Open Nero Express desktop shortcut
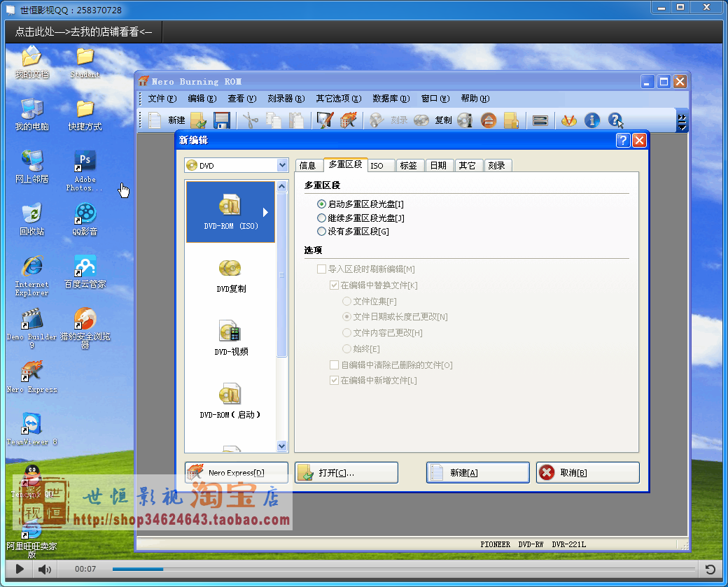The image size is (728, 587). 31,377
